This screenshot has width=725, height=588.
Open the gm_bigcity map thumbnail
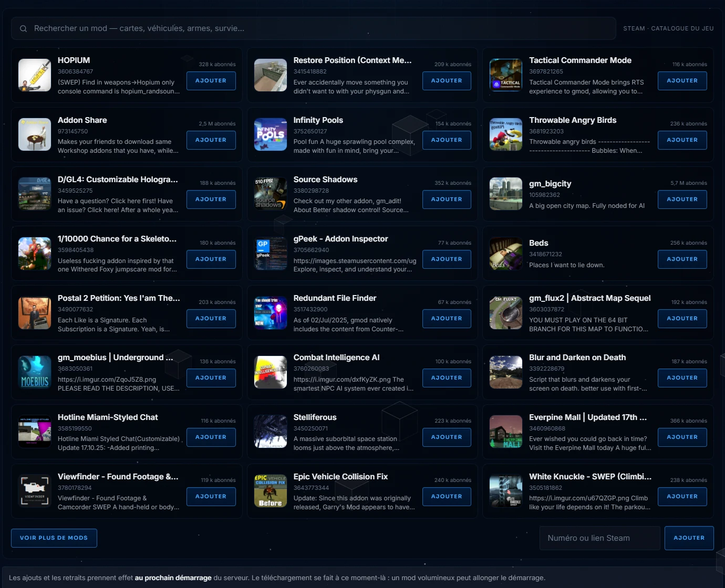[506, 194]
